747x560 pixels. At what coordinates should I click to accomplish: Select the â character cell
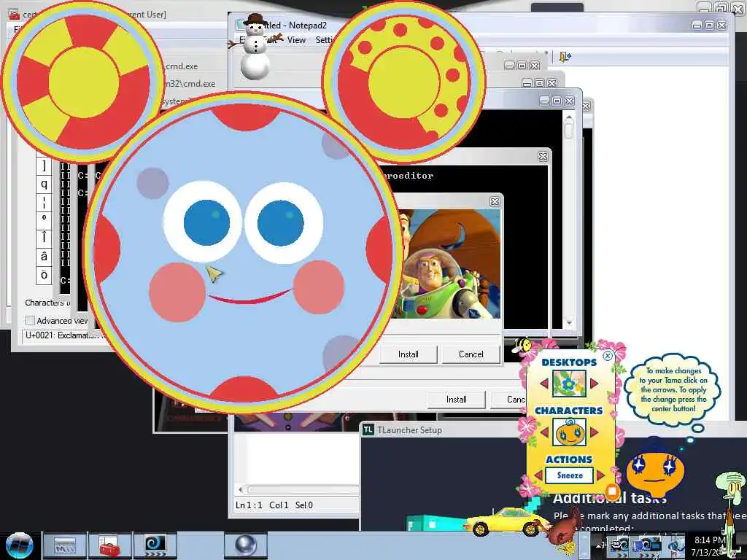tap(44, 257)
